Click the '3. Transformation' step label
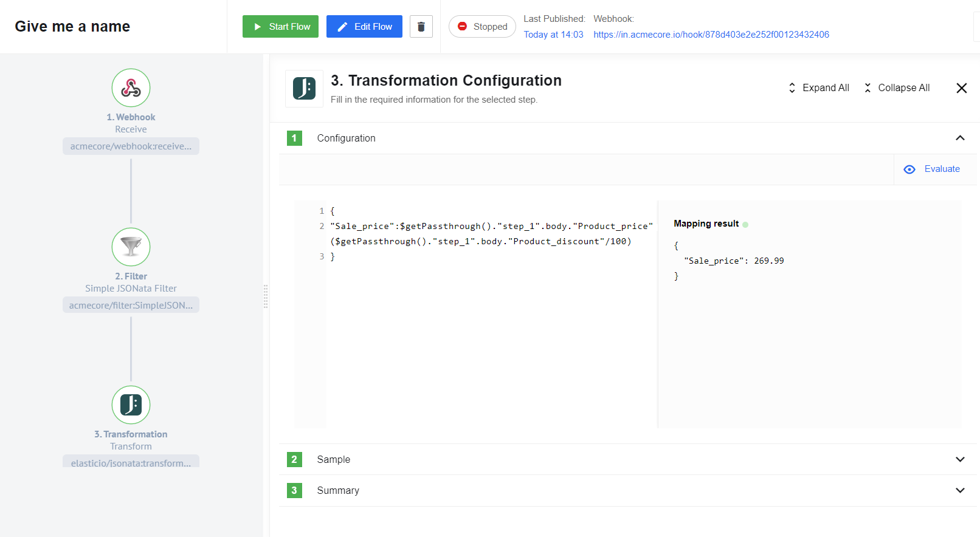This screenshot has height=537, width=980. (131, 434)
